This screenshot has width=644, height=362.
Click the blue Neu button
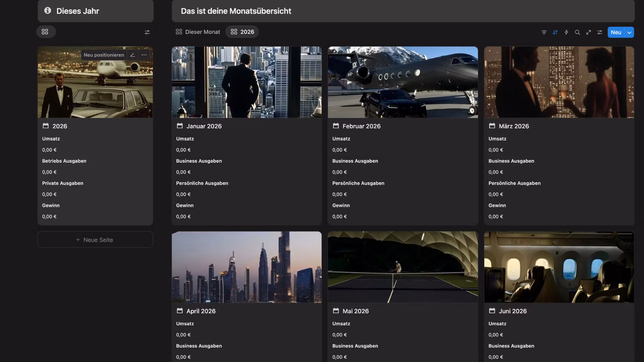point(616,33)
